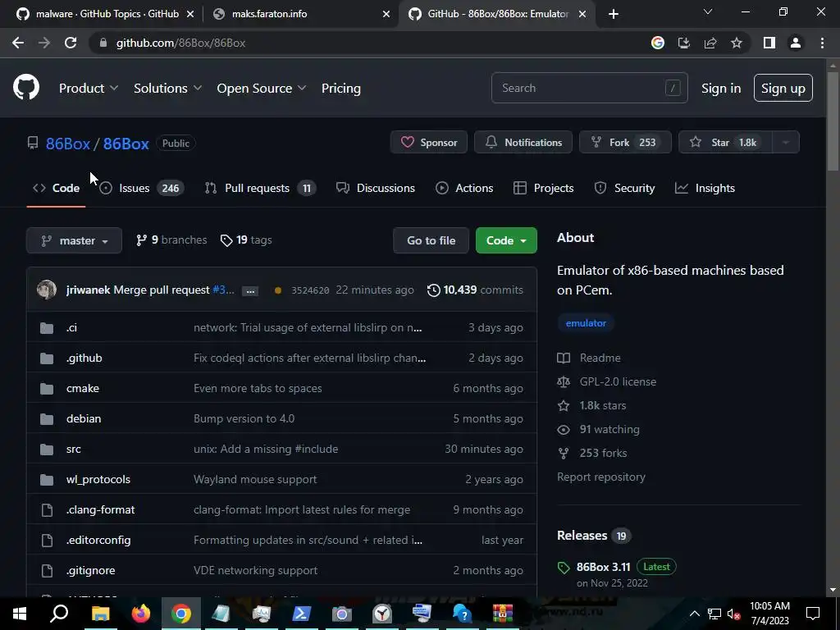Open the 86Box 3.11 release link
The image size is (840, 630).
click(603, 567)
